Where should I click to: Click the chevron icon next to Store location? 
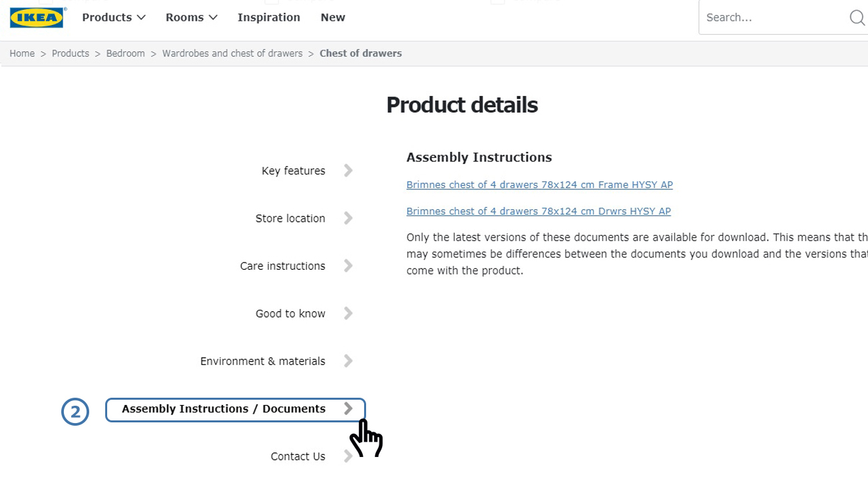(348, 218)
